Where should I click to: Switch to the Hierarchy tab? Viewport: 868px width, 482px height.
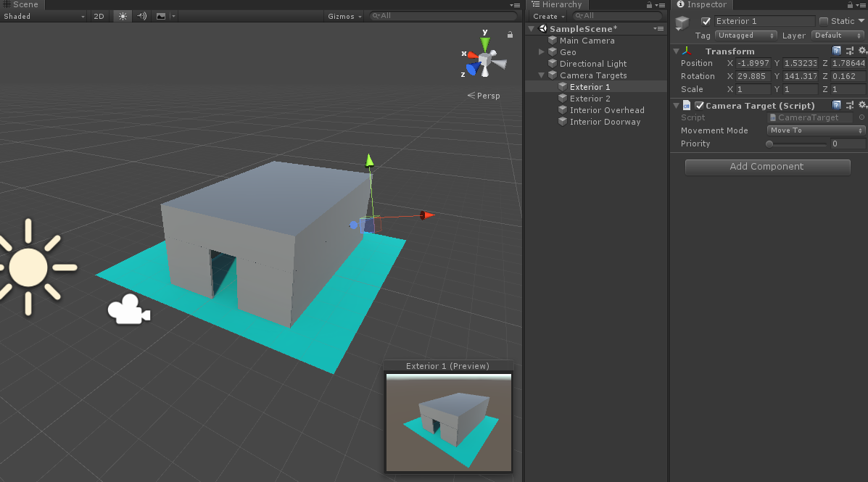coord(556,4)
